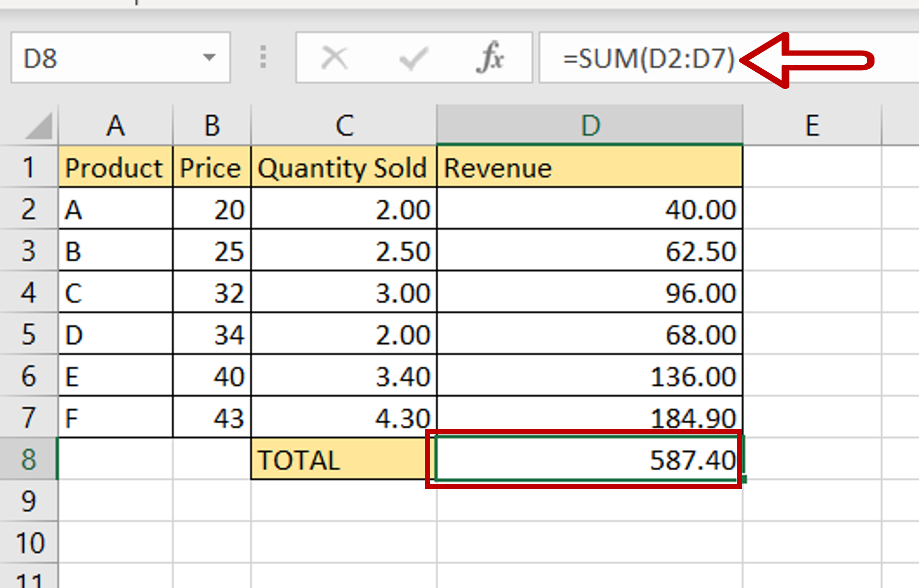The width and height of the screenshot is (919, 588).
Task: Select column header D
Action: (x=589, y=125)
